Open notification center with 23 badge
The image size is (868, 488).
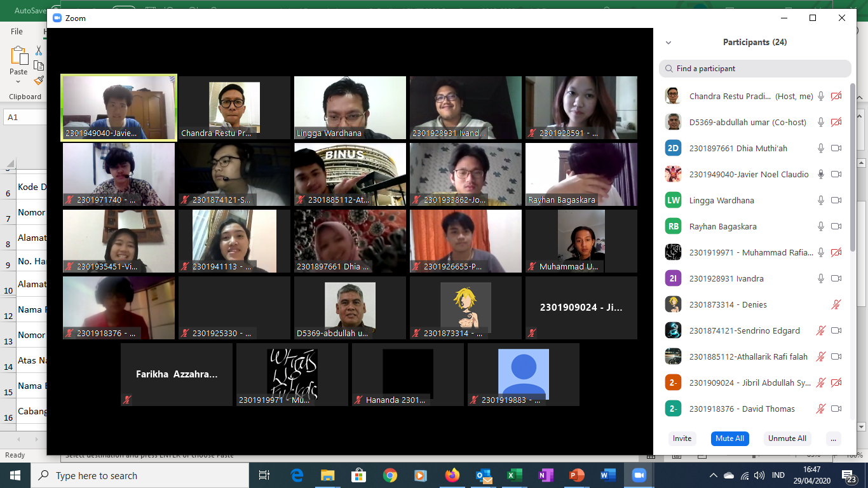[850, 475]
